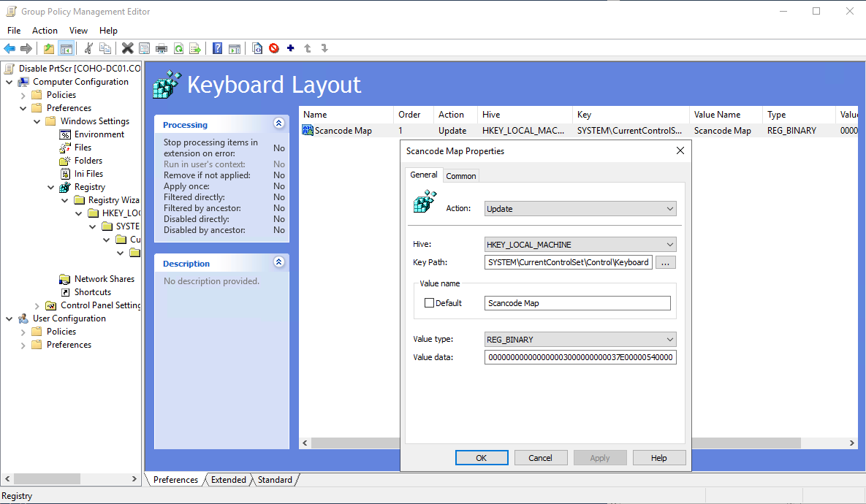This screenshot has height=504, width=866.
Task: Click the blue question mark help icon
Action: click(217, 49)
